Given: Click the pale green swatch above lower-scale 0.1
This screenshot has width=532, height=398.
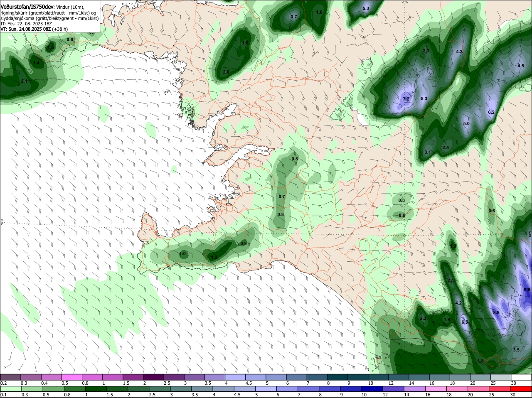Looking at the screenshot, I should click(x=10, y=388).
